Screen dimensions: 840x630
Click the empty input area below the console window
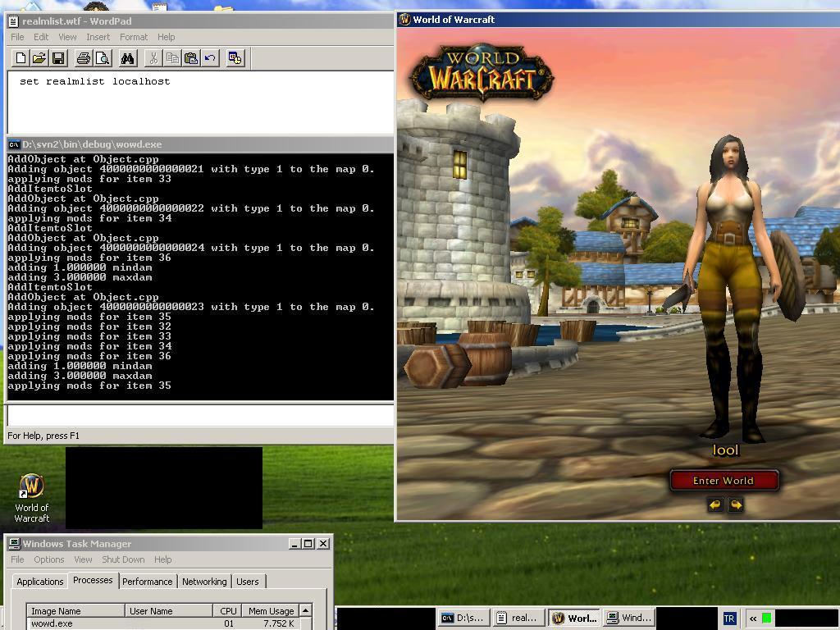(x=200, y=416)
